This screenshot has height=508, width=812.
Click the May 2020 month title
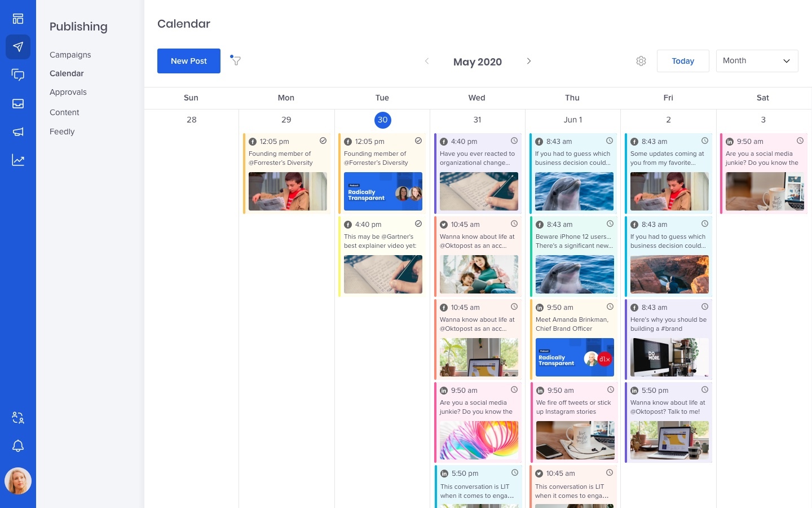pos(478,62)
